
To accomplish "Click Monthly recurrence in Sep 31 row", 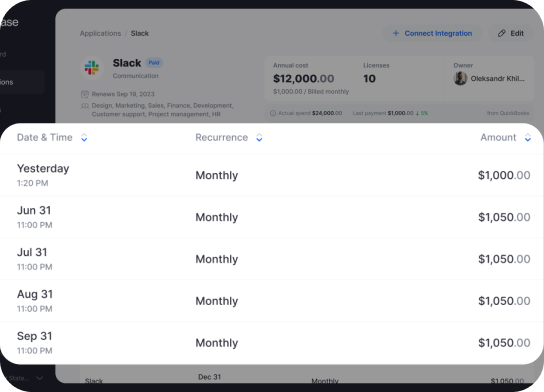I will [217, 343].
